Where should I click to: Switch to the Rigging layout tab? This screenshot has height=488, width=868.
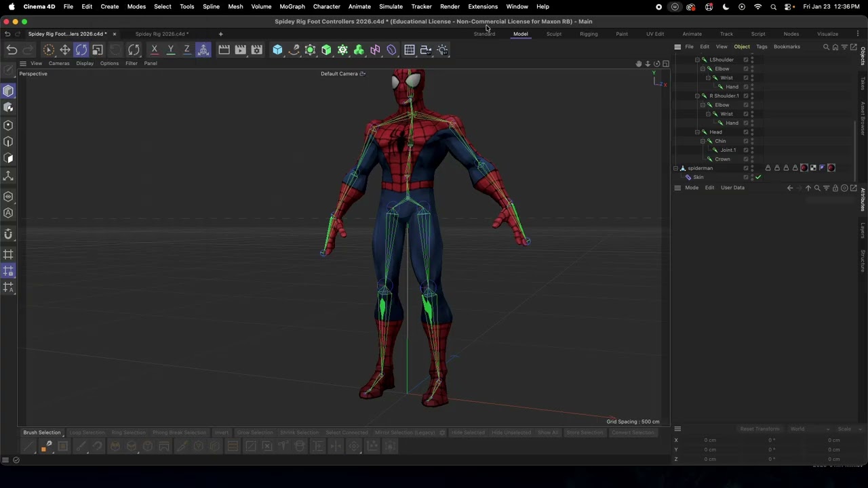click(x=589, y=34)
